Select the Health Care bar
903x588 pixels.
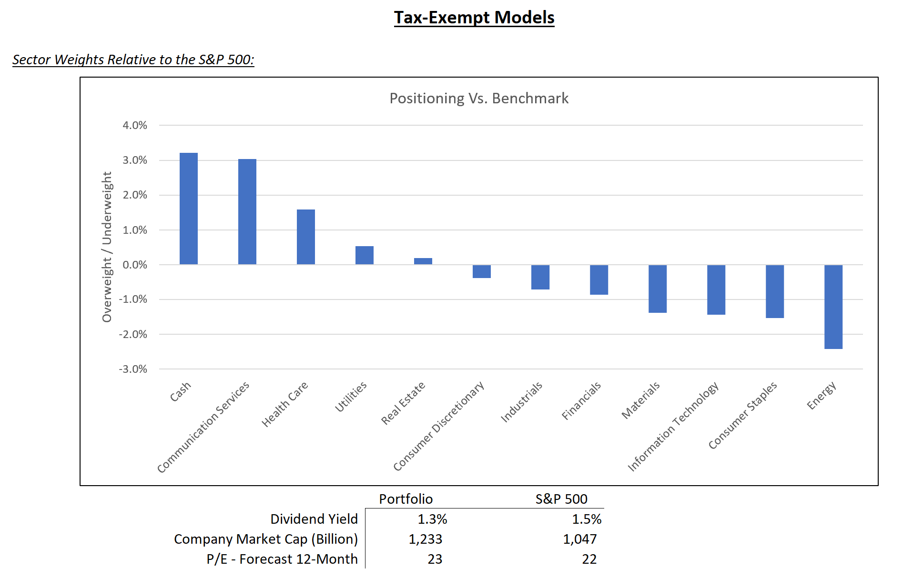[x=305, y=237]
